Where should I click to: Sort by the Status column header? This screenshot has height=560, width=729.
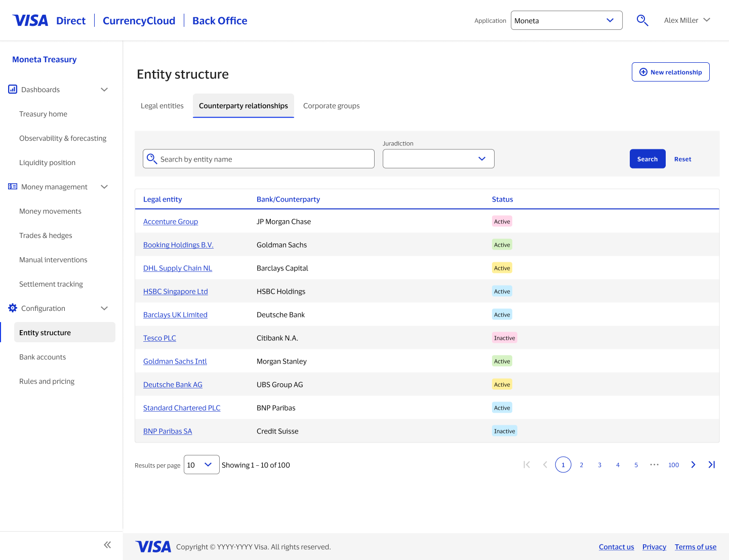502,199
